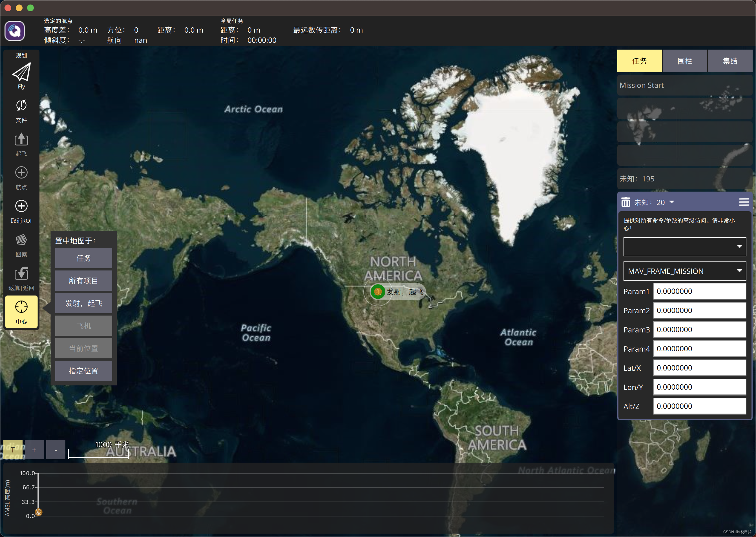Click the Param3 input field

[x=699, y=330]
